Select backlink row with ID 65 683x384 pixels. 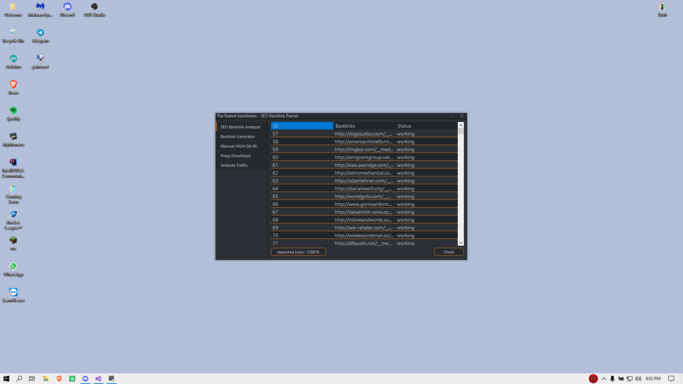point(364,196)
